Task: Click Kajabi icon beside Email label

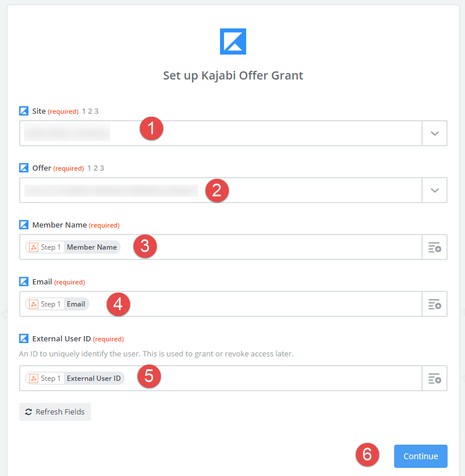Action: point(24,282)
